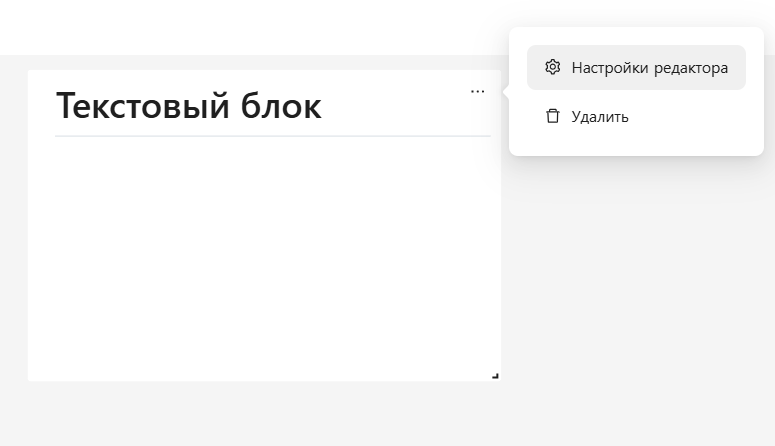
Task: Click the gear icon in the popup menu
Action: point(552,68)
